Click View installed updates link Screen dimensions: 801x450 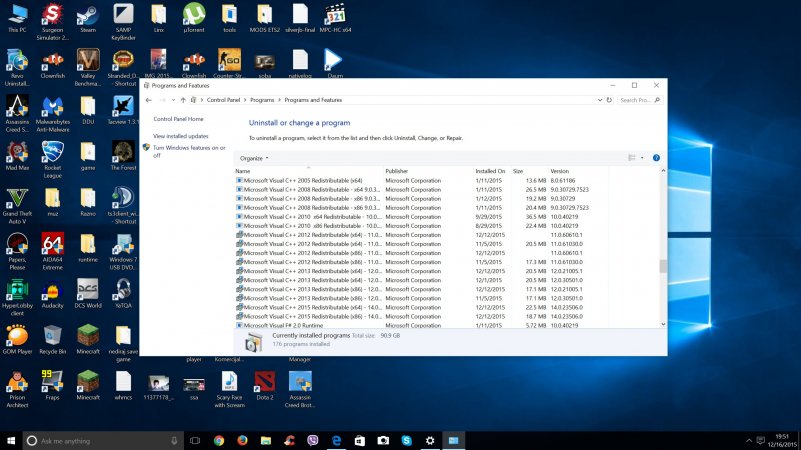click(181, 136)
